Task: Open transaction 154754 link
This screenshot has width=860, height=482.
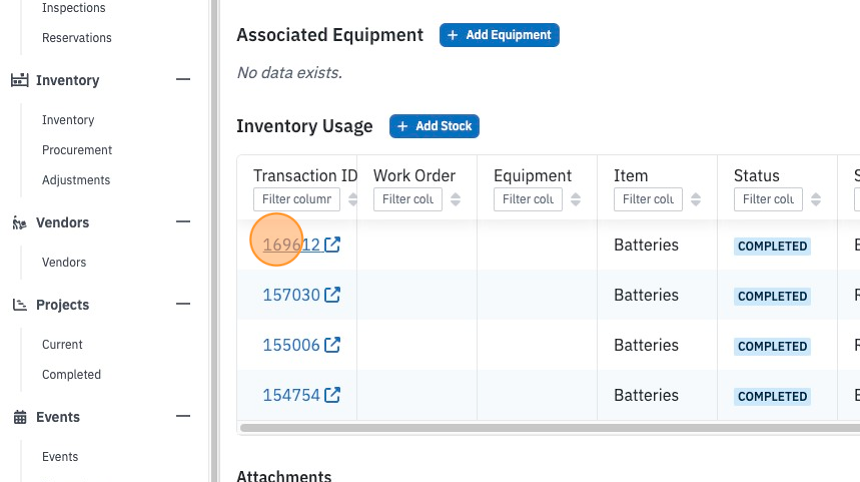Action: [x=291, y=395]
